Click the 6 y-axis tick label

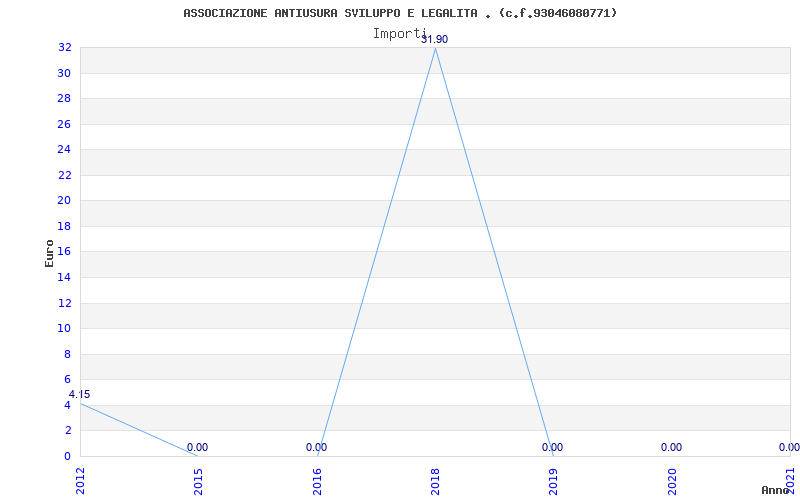tap(67, 380)
